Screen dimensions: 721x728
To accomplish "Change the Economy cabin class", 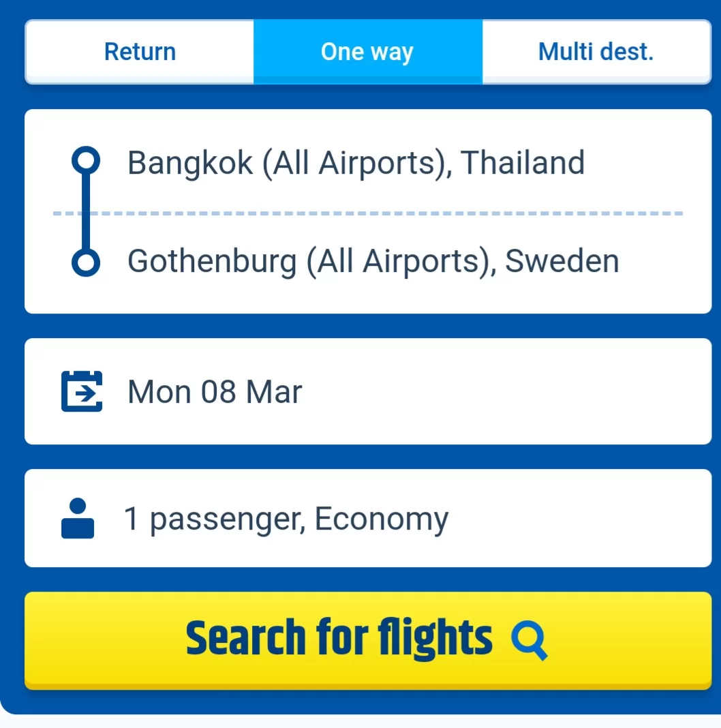I will 382,519.
